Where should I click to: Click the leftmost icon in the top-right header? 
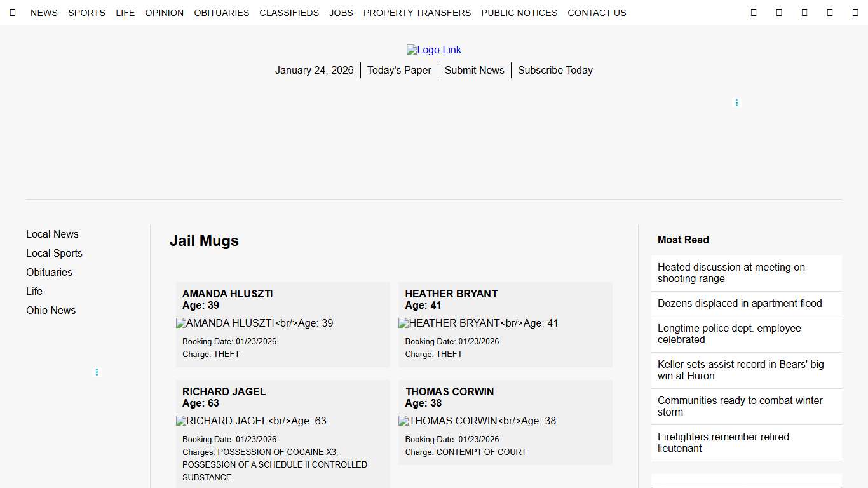click(x=754, y=12)
